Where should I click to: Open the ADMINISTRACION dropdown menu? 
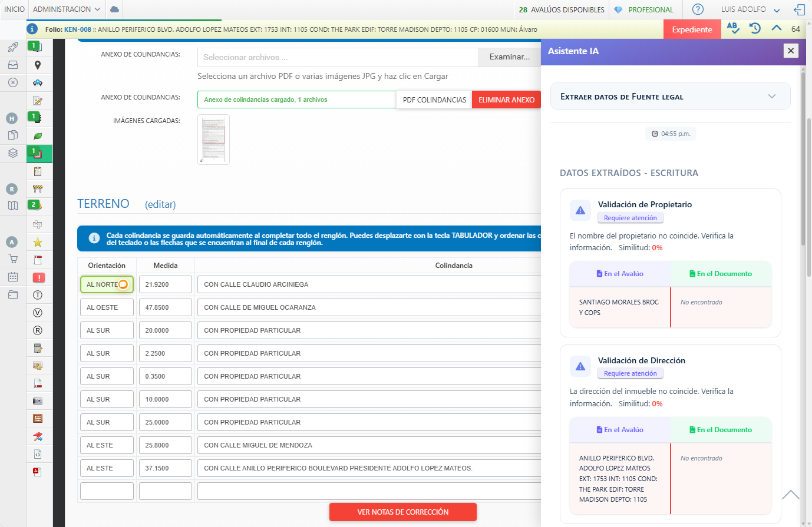click(x=67, y=9)
